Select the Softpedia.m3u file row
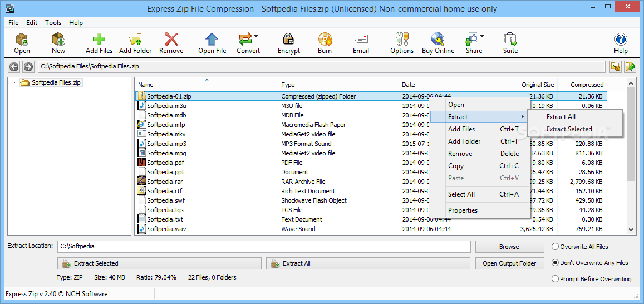Viewport: 644px width, 304px height. pos(371,106)
